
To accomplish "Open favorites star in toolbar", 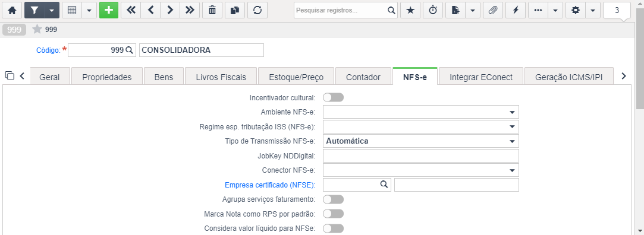I will click(410, 10).
